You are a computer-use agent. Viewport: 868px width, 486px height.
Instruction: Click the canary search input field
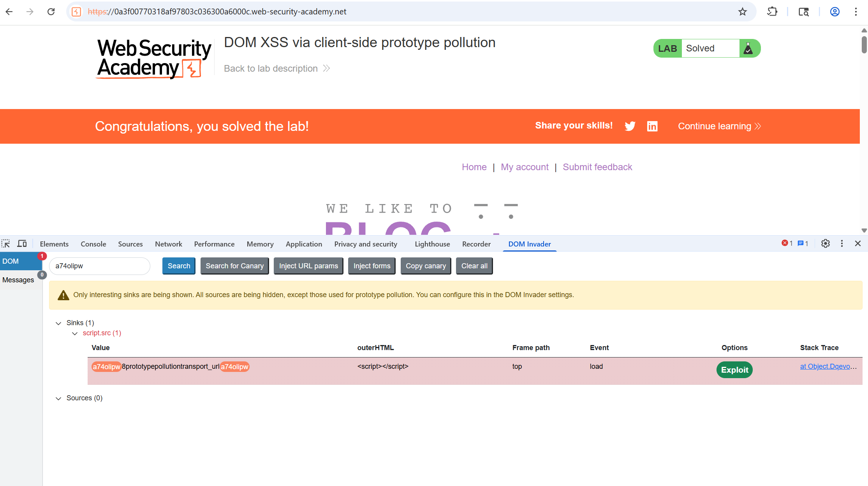[x=100, y=266]
